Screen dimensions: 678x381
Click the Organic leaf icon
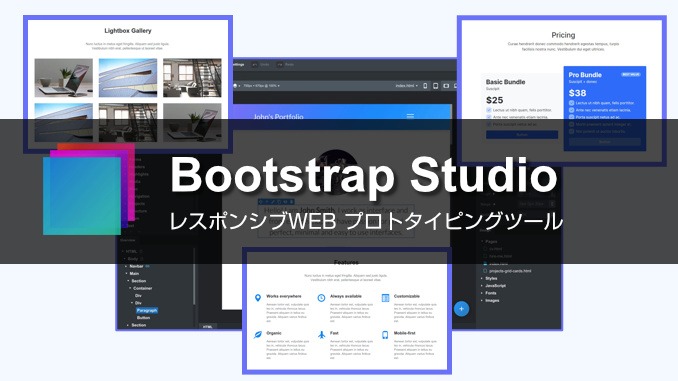click(258, 335)
